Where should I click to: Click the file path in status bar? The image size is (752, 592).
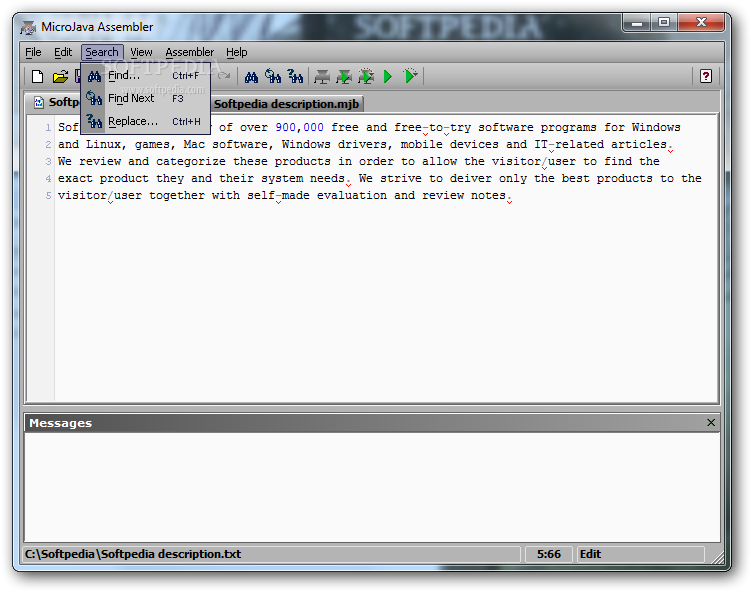[x=133, y=554]
